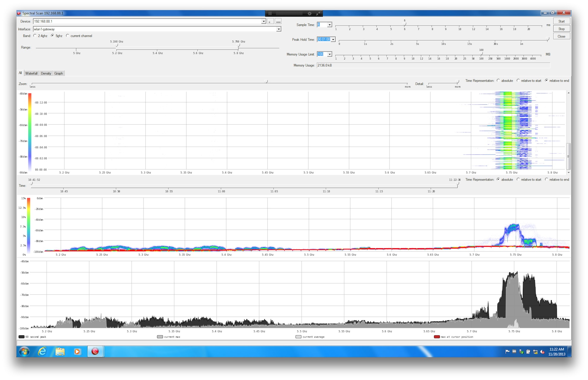The image size is (588, 380).
Task: Click the Zoom slider handle
Action: [266, 81]
